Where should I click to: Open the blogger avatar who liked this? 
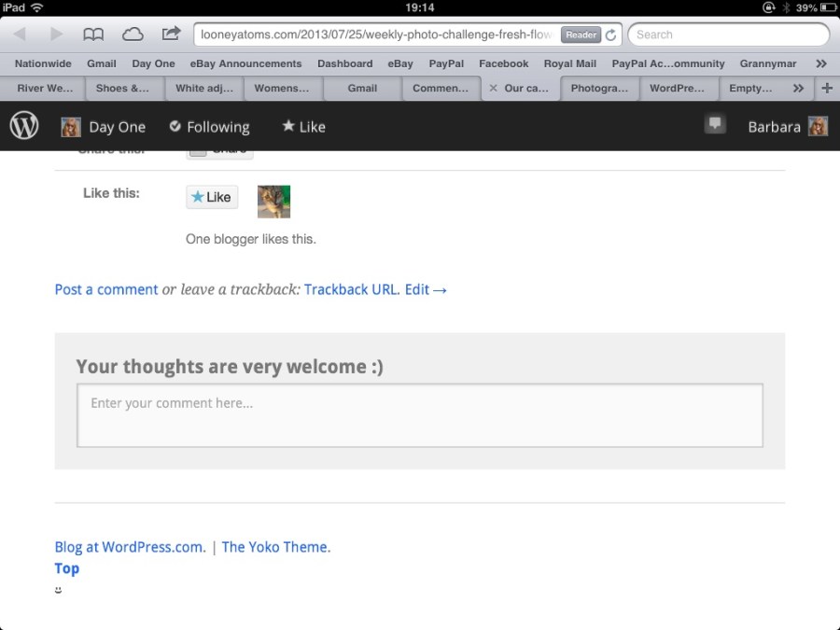(273, 202)
